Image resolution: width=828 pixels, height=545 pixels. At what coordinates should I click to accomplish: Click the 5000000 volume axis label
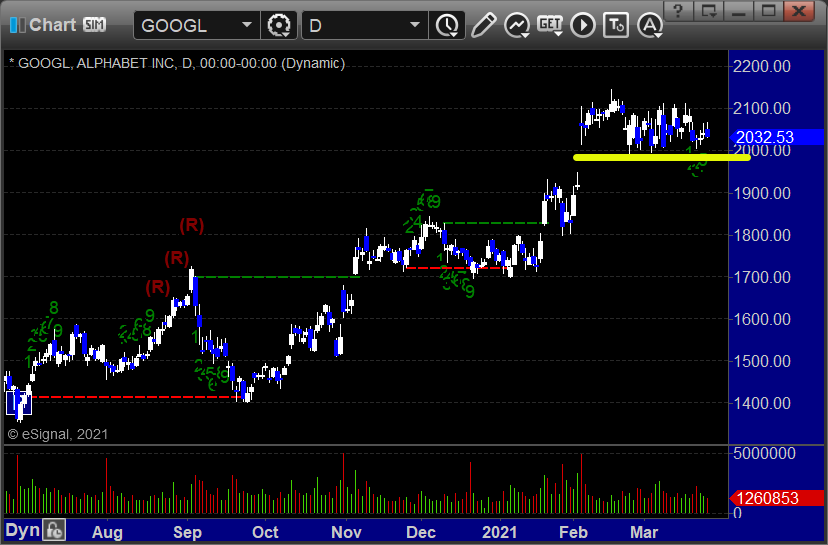[x=765, y=453]
